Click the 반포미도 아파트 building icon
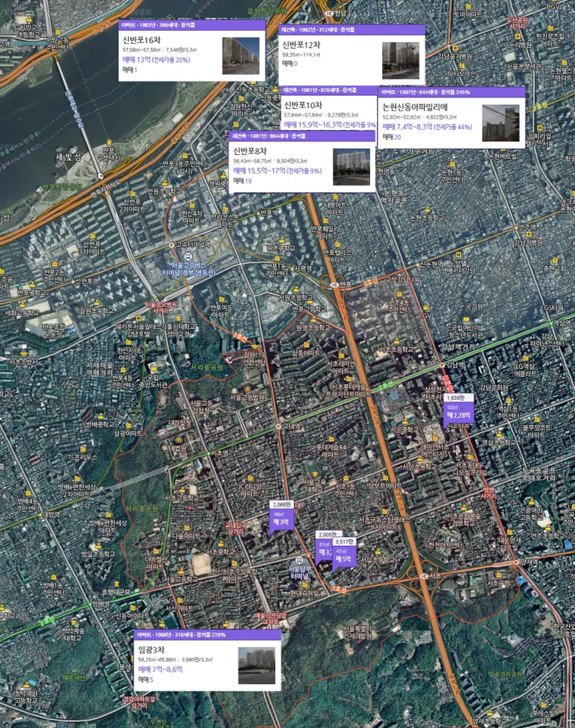575x728 pixels. click(x=222, y=299)
